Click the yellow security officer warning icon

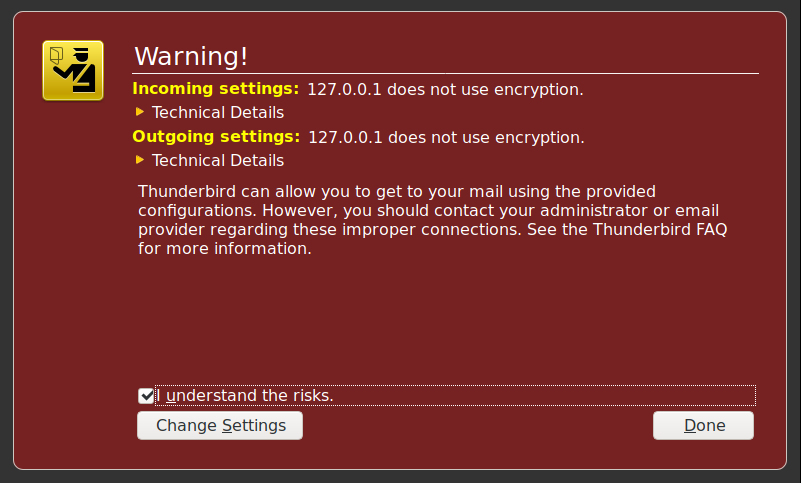tap(73, 71)
